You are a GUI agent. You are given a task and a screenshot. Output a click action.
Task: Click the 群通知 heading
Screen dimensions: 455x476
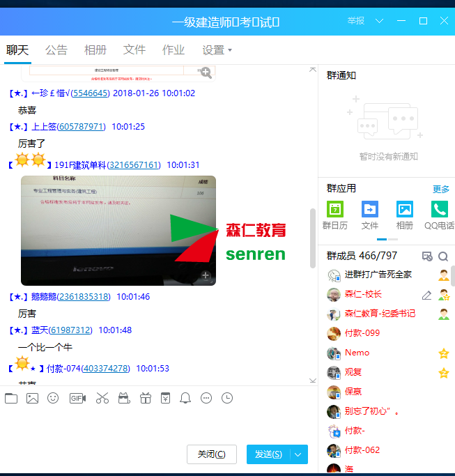(x=341, y=75)
